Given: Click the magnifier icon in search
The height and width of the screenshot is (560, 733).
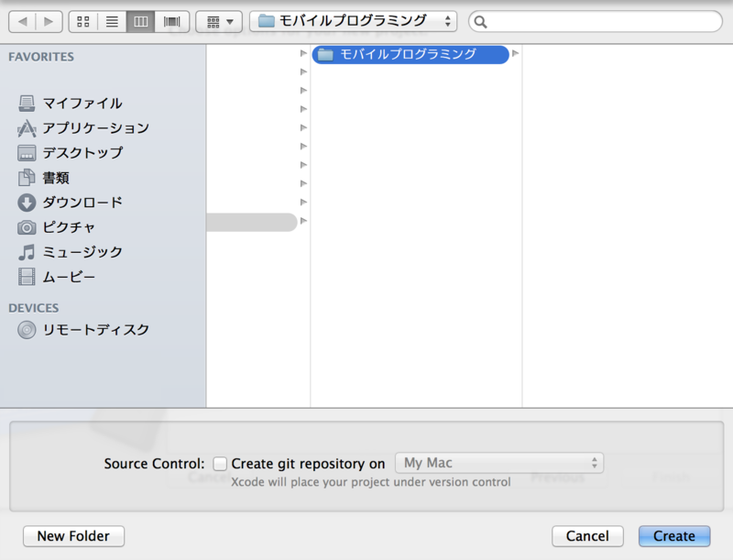Looking at the screenshot, I should point(480,22).
